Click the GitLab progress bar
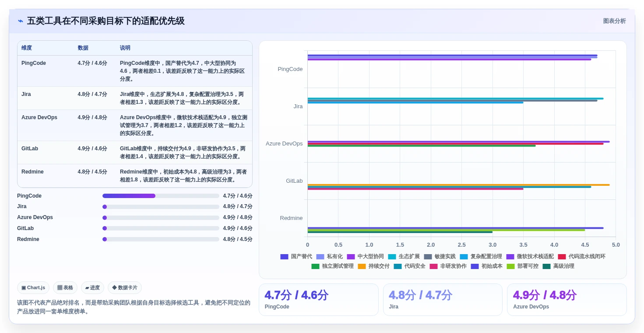This screenshot has height=333, width=644. pos(161,228)
